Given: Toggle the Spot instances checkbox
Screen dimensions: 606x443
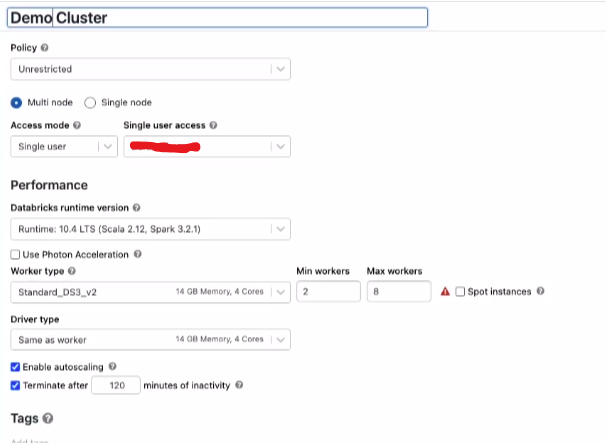Looking at the screenshot, I should coord(460,292).
